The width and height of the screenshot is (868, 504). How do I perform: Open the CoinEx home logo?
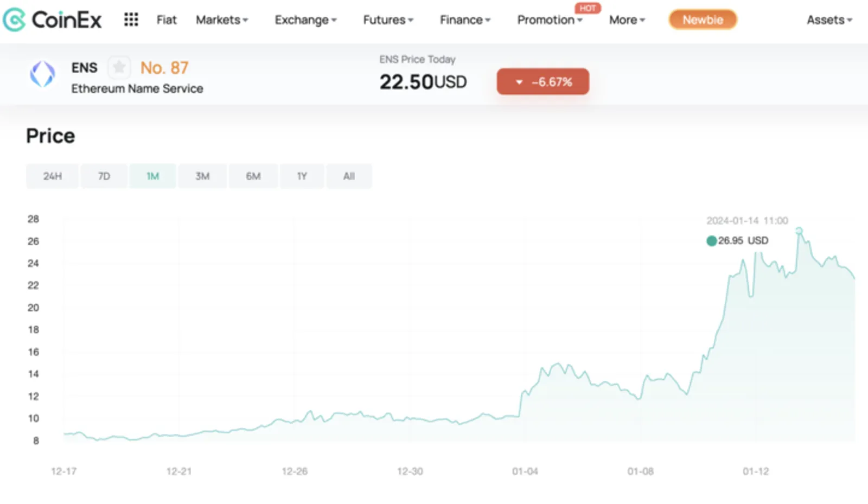[52, 20]
